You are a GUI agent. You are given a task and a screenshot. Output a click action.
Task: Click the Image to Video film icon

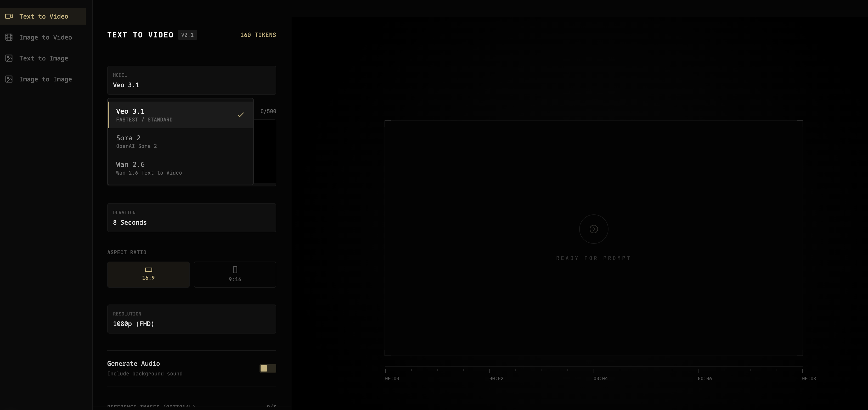(x=9, y=37)
